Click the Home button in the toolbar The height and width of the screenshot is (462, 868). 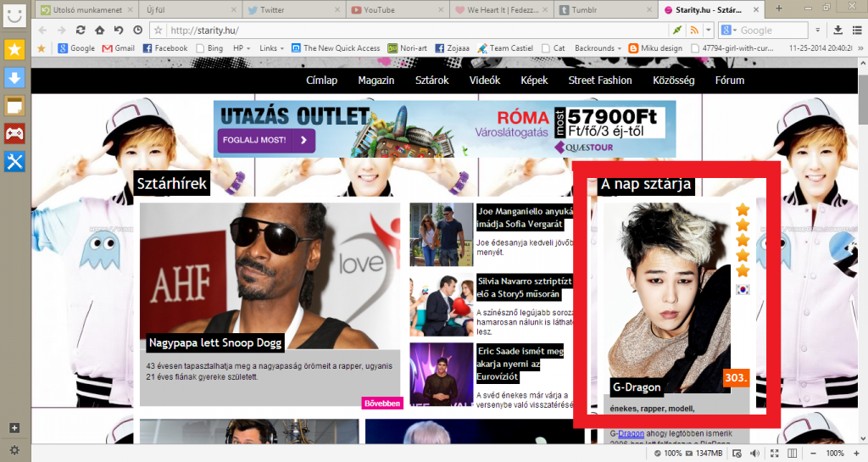pyautogui.click(x=99, y=30)
